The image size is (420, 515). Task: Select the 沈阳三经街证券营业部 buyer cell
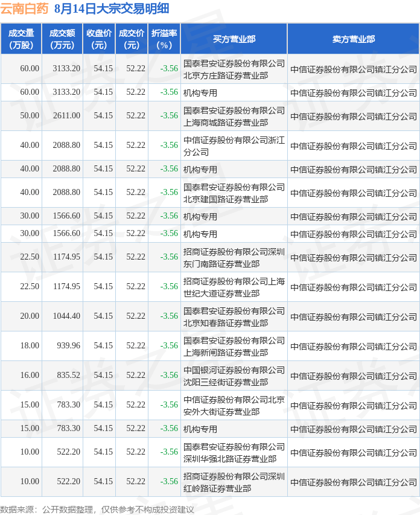click(234, 376)
